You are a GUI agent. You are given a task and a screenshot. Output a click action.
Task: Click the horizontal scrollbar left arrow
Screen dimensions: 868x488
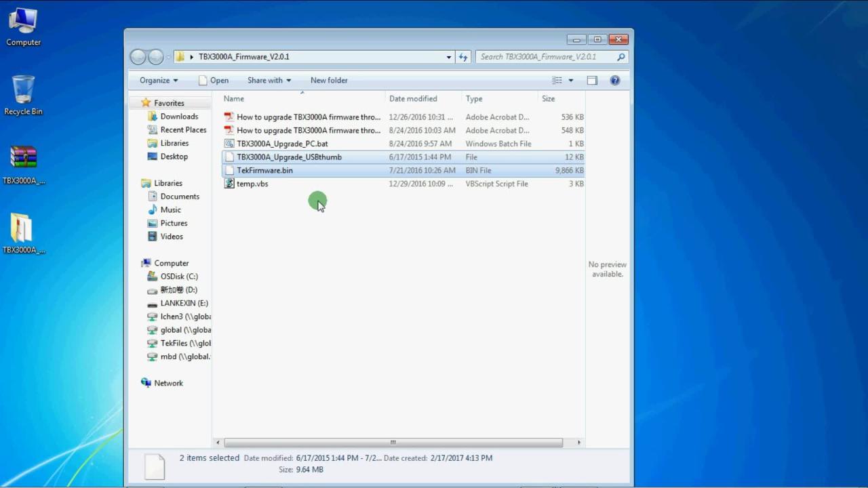click(x=218, y=443)
